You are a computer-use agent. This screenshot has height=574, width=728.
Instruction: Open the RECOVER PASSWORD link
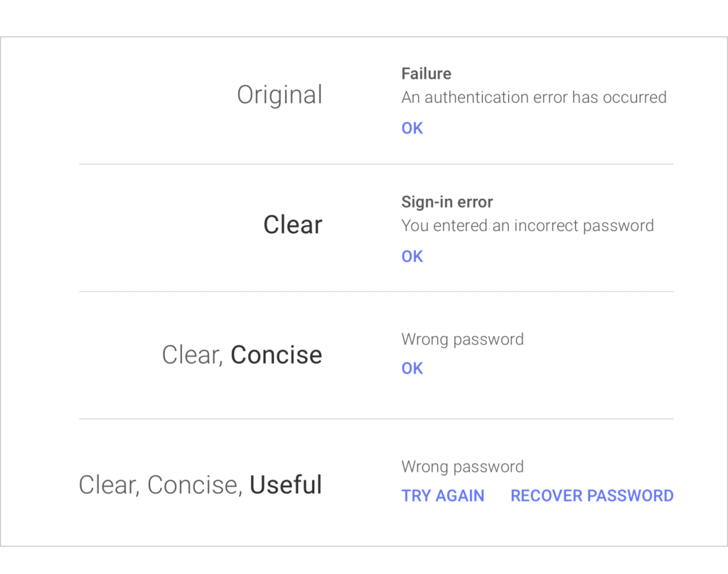click(x=591, y=496)
